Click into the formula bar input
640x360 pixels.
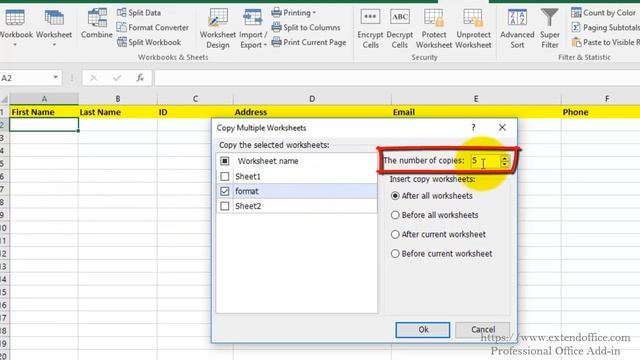(x=397, y=78)
